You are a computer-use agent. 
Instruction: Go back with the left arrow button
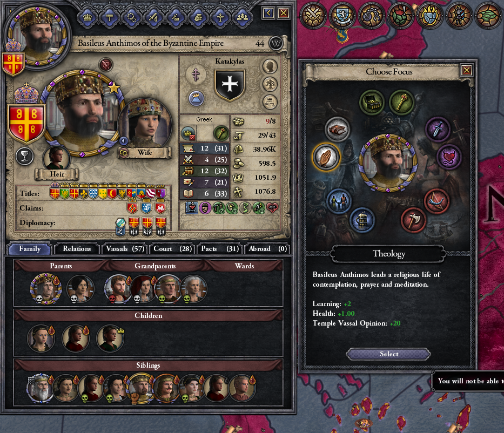point(268,13)
